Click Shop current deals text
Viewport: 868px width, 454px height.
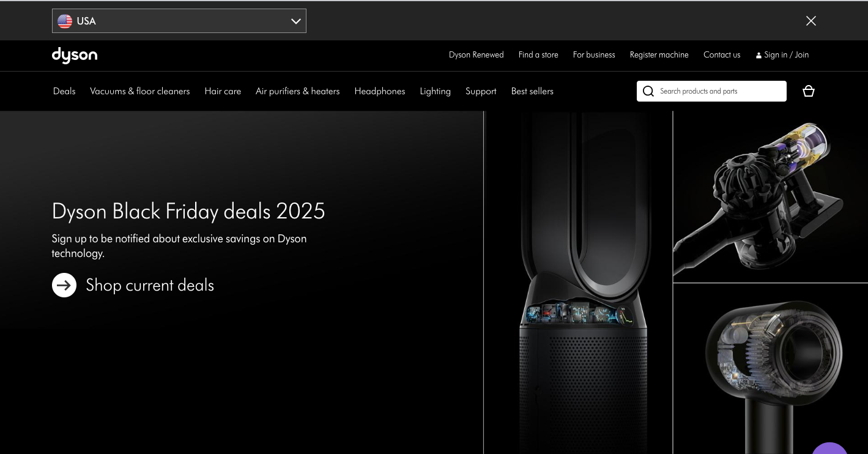150,285
